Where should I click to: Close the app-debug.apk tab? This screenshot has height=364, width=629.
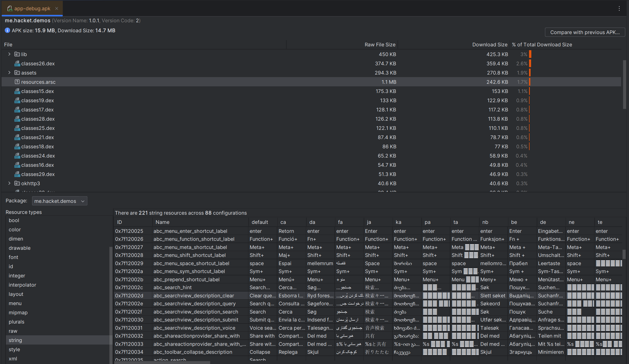pyautogui.click(x=57, y=8)
